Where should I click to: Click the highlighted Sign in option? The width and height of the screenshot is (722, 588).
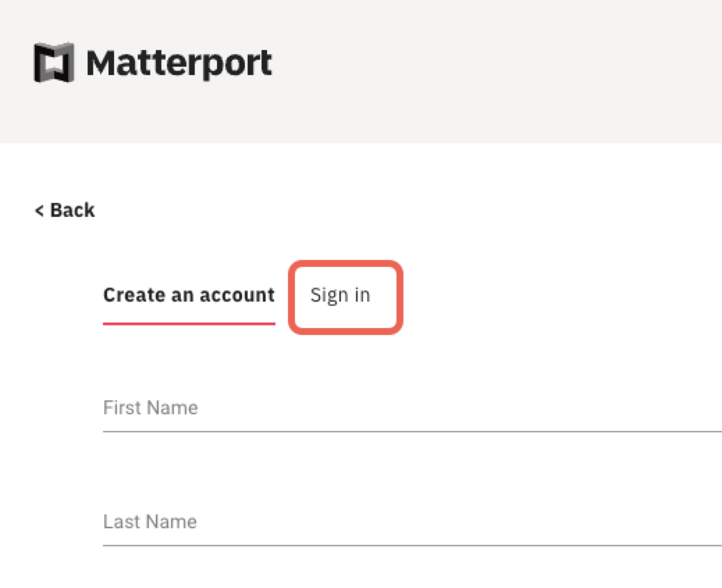(341, 295)
